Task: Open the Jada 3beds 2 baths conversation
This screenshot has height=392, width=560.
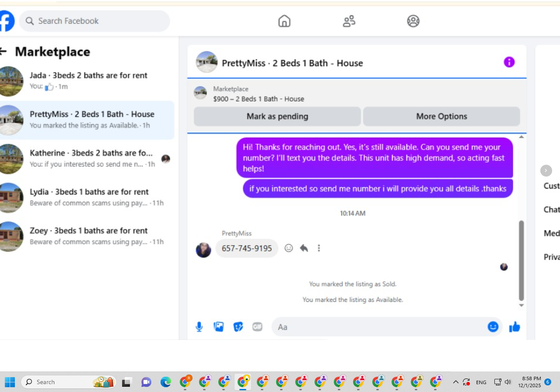Action: [87, 81]
